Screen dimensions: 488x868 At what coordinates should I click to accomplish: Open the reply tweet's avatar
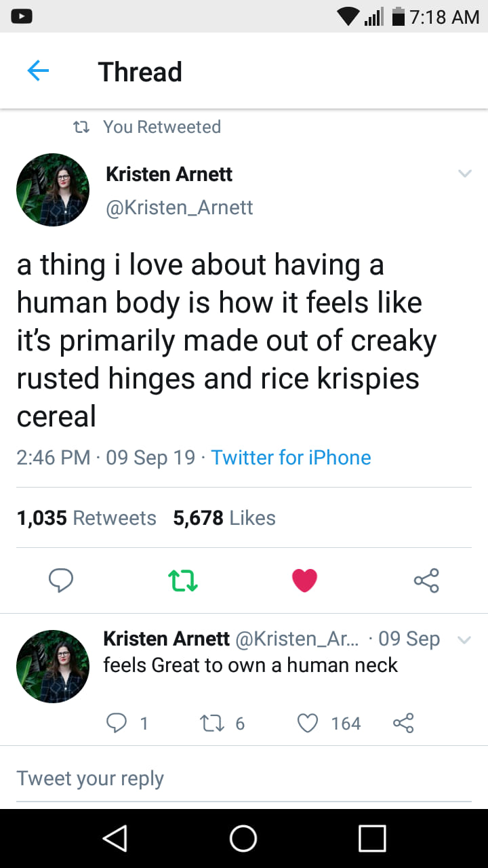tap(53, 666)
